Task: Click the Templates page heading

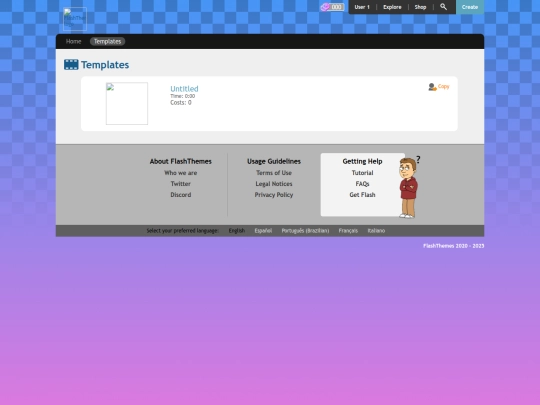Action: [x=105, y=65]
